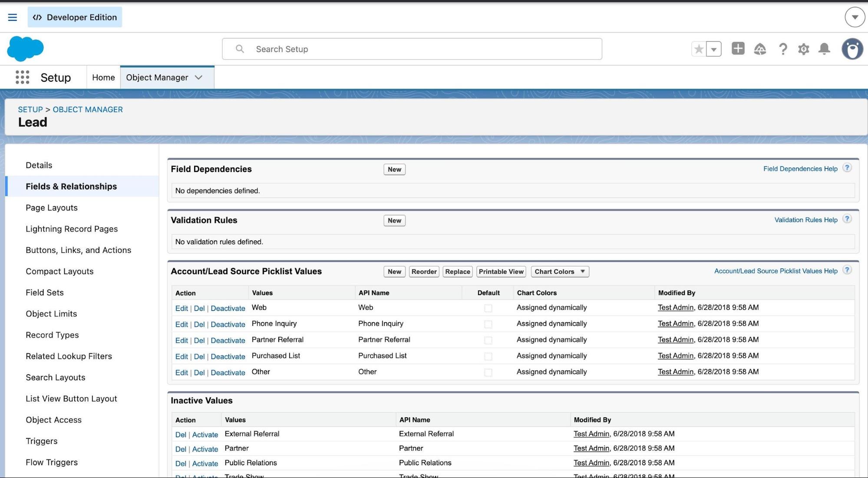Open the setup gear icon
Screen dimensions: 868x478
[804, 49]
